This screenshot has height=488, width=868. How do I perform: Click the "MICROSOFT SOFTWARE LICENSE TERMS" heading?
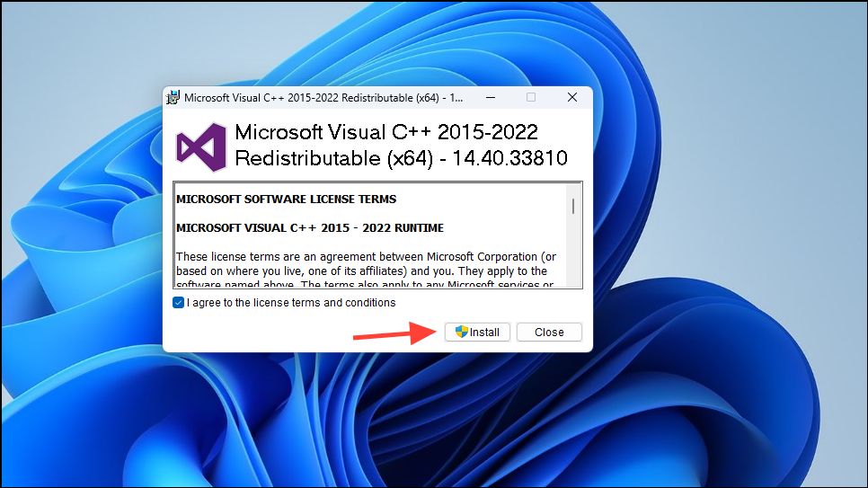click(x=287, y=199)
